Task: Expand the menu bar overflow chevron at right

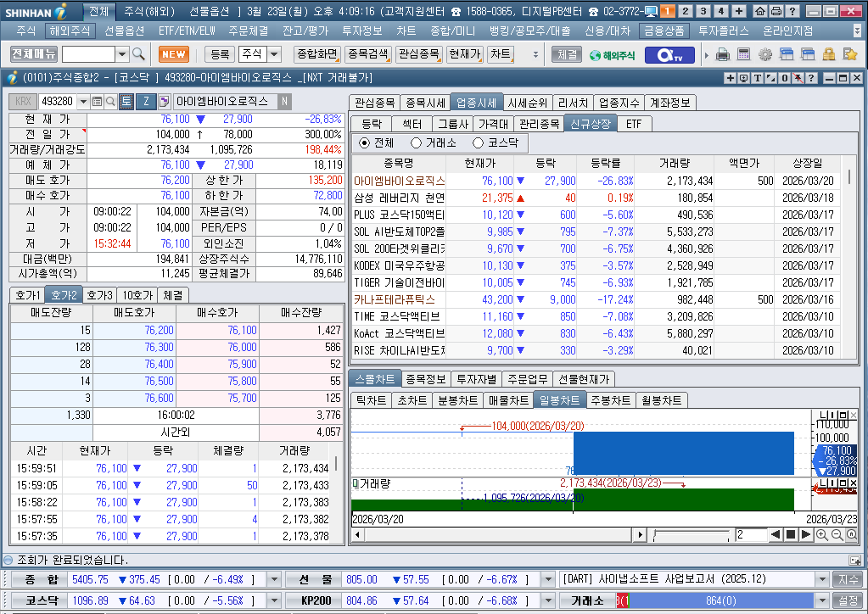Action: point(858,31)
